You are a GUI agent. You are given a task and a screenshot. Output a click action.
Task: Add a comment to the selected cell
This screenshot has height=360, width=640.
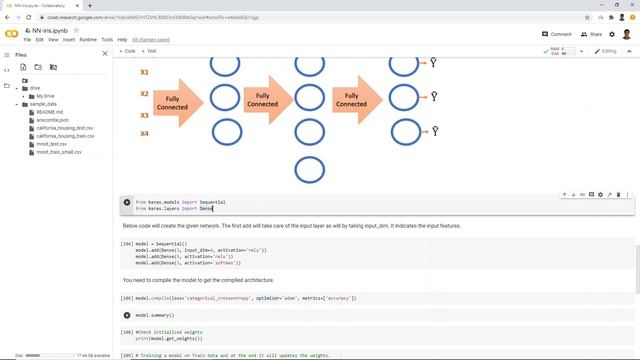(591, 195)
